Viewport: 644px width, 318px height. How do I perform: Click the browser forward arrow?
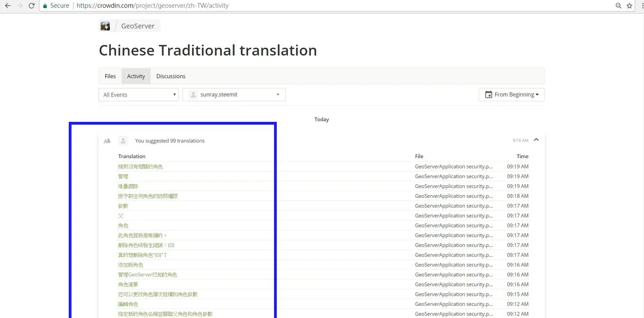pyautogui.click(x=20, y=6)
